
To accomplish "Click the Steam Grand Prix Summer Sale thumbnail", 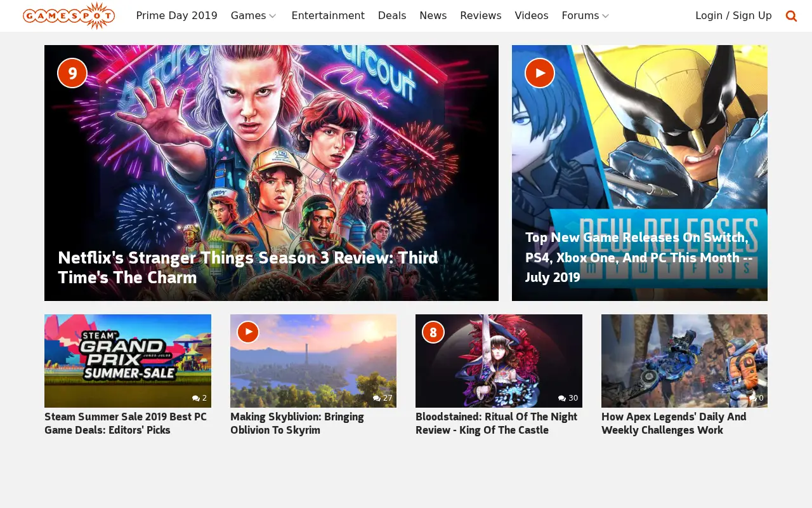I will point(128,361).
